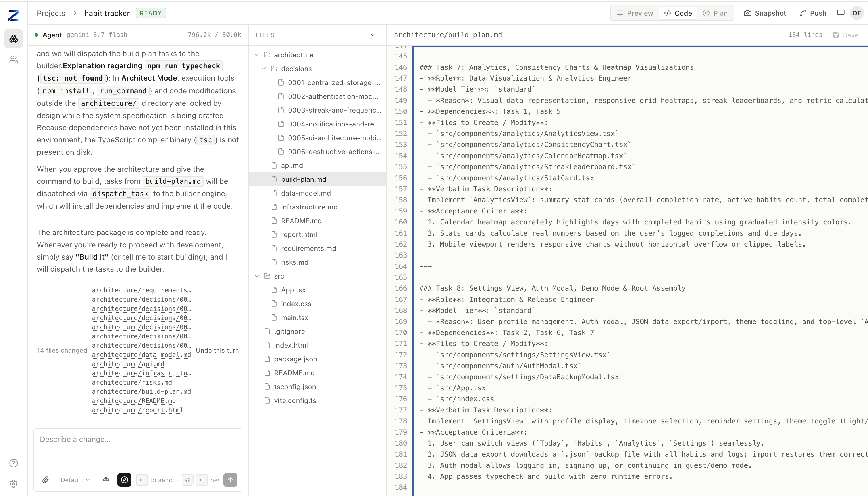The image size is (868, 496).
Task: Click the Push branch button
Action: click(812, 13)
